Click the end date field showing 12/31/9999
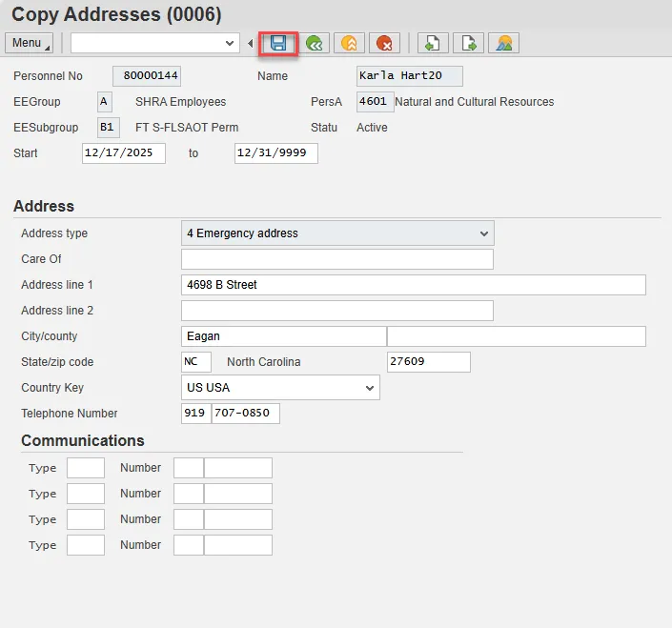 coord(275,153)
